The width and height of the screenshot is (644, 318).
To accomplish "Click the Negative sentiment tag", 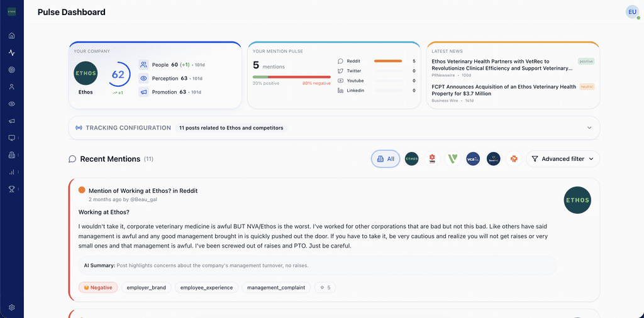I will (x=98, y=288).
